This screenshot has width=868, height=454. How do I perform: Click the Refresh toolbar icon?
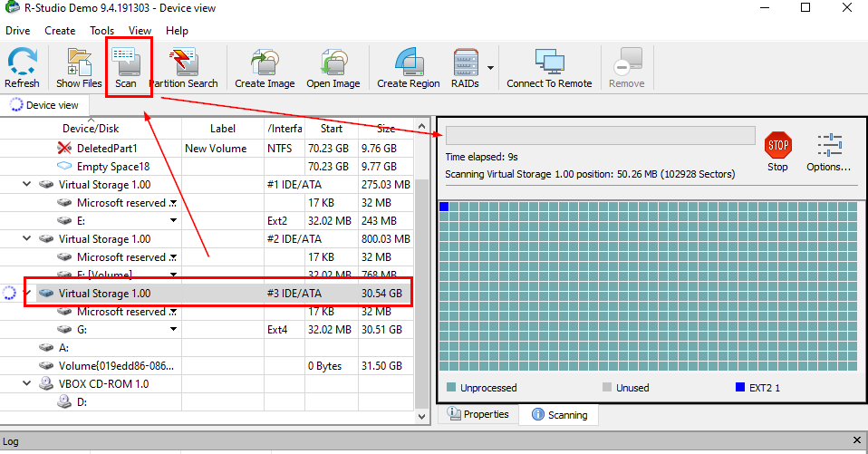pyautogui.click(x=22, y=69)
